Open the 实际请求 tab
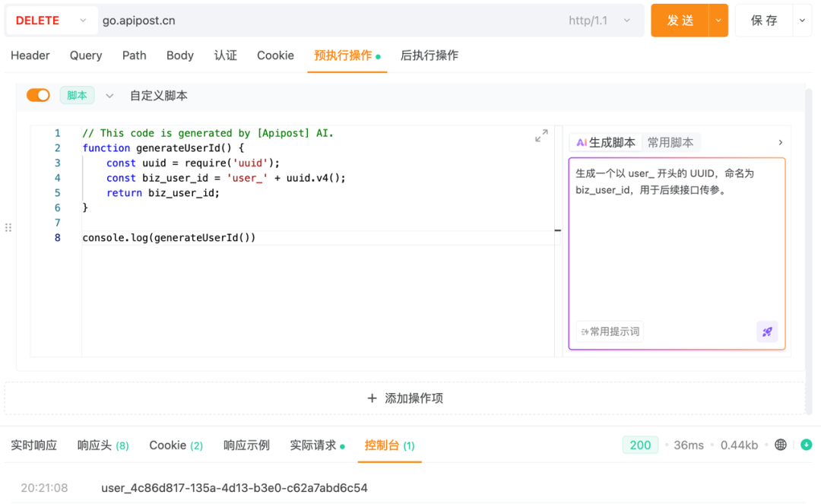821x504 pixels. (x=317, y=445)
